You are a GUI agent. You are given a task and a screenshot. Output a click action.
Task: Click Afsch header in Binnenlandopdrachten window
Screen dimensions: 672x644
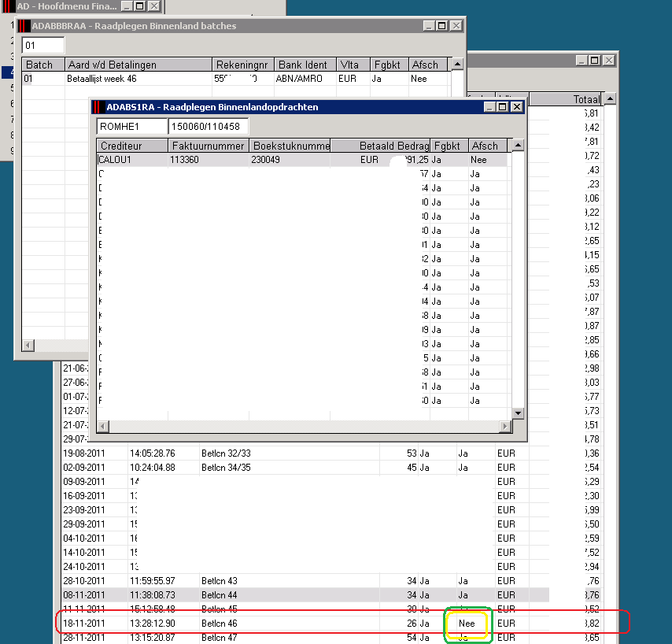point(488,146)
